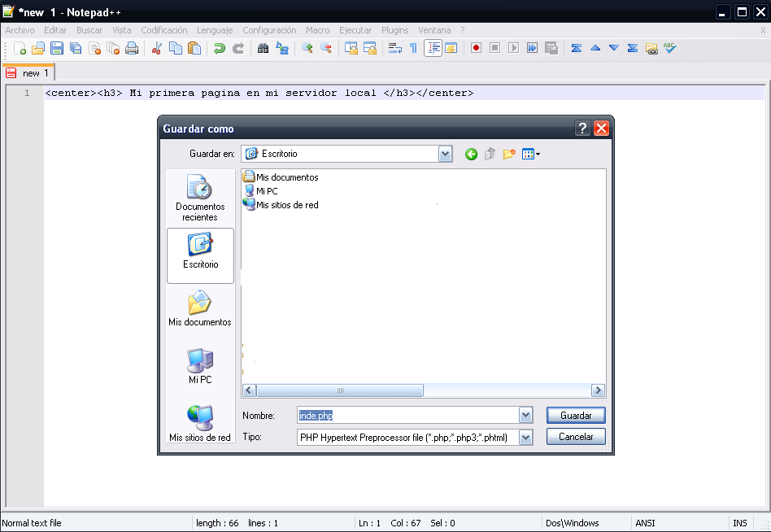Open the Codificación menu

pos(163,30)
